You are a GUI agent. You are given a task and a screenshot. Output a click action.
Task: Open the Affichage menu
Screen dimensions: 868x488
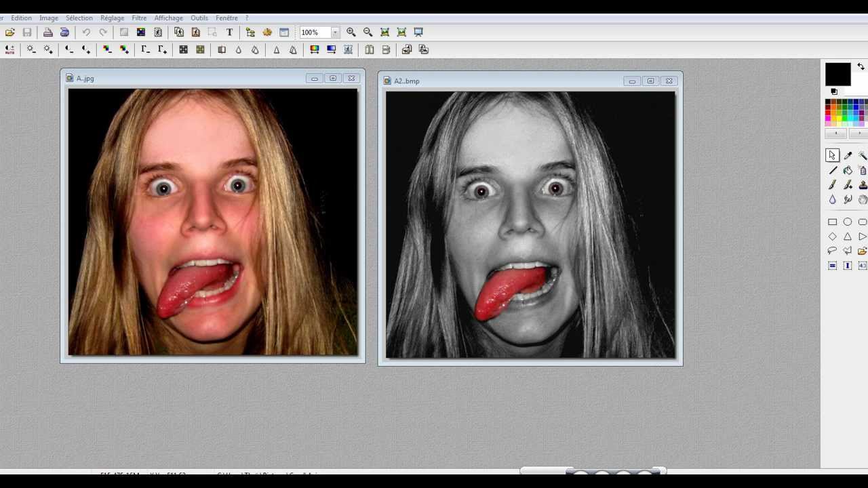(169, 18)
